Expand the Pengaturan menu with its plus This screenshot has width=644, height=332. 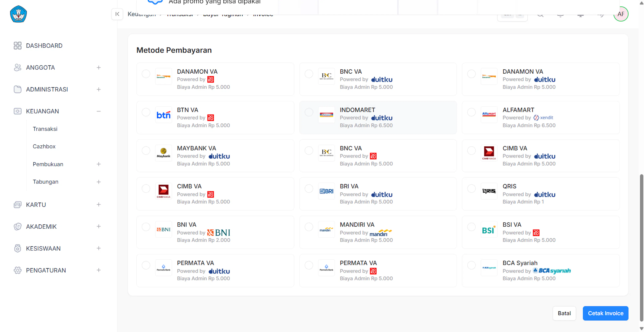pos(99,270)
